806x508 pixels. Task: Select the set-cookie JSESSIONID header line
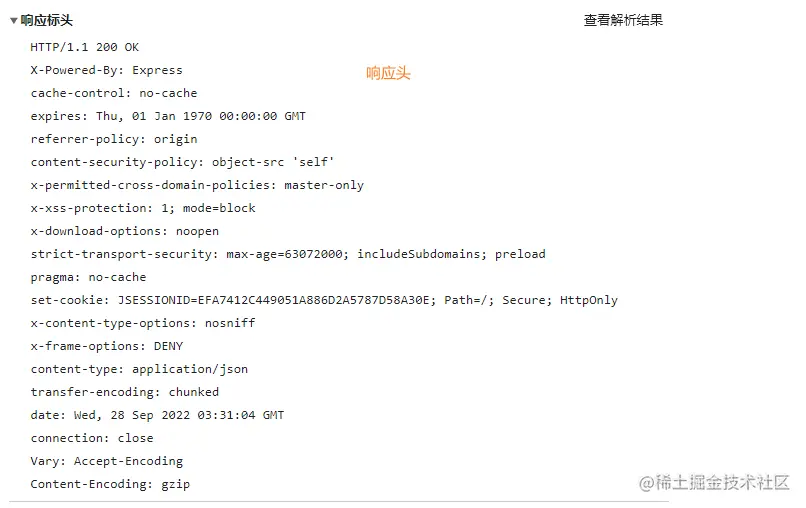coord(324,300)
